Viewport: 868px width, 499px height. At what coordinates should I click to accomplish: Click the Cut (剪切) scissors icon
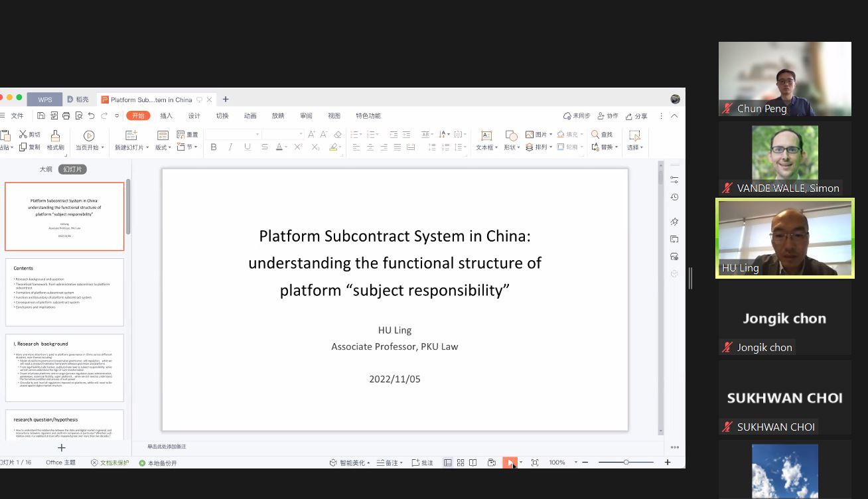pos(23,134)
